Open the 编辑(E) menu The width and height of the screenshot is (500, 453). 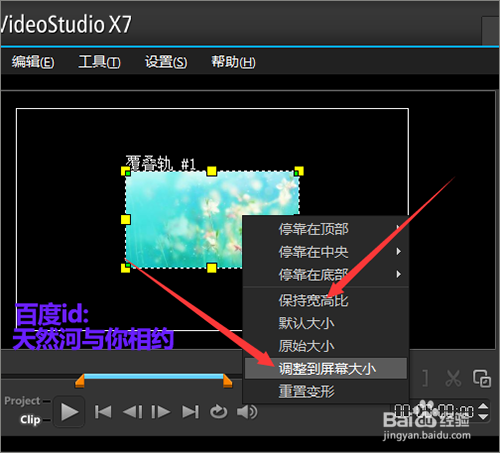pyautogui.click(x=33, y=62)
